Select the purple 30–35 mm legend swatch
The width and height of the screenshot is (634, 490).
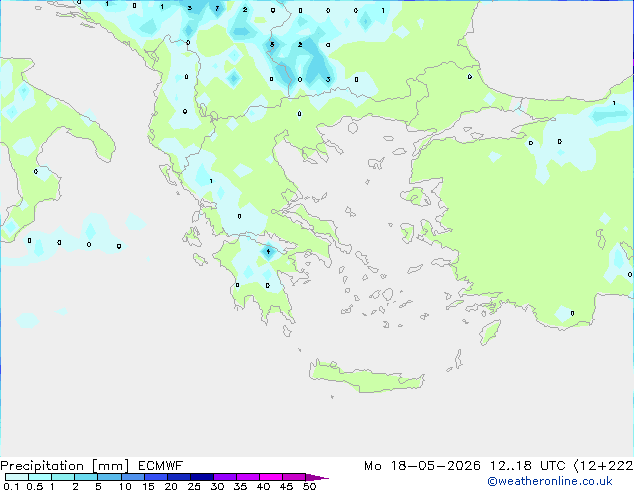225,477
